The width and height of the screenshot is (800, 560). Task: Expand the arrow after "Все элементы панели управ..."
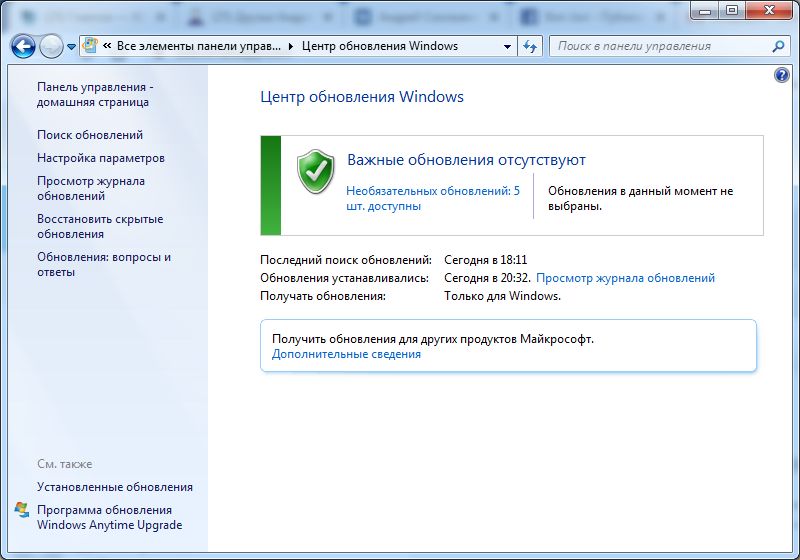(291, 46)
